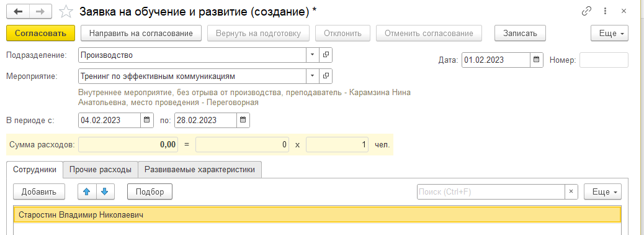Clear the search field with the x
Viewport: 644px width, 235px height.
coord(571,191)
